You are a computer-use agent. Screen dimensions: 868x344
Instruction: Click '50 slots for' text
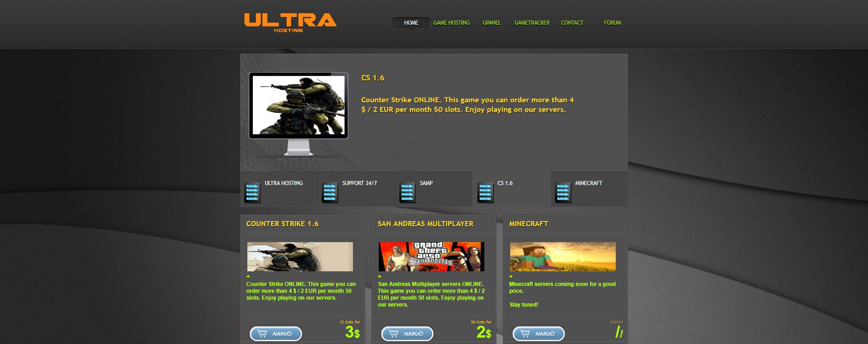[481, 322]
